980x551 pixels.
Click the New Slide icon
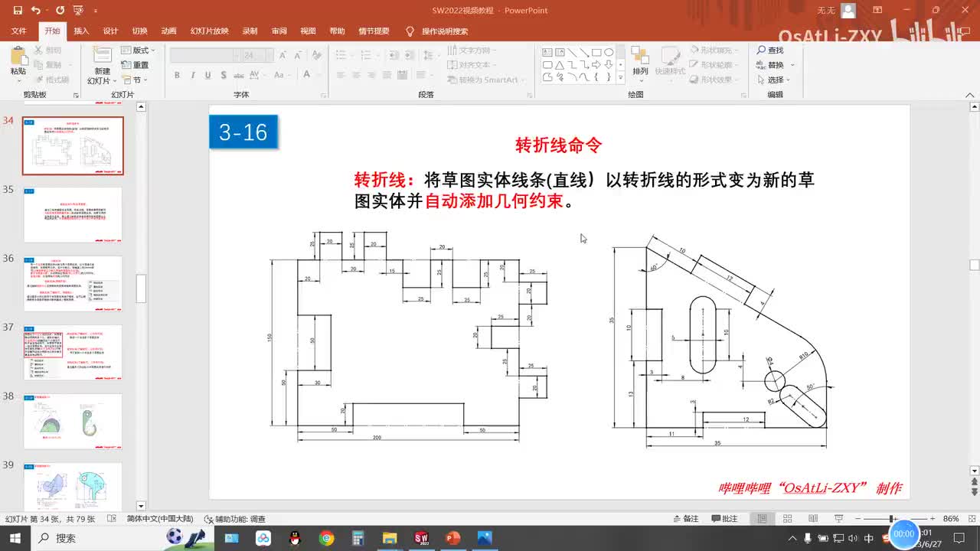coord(102,54)
